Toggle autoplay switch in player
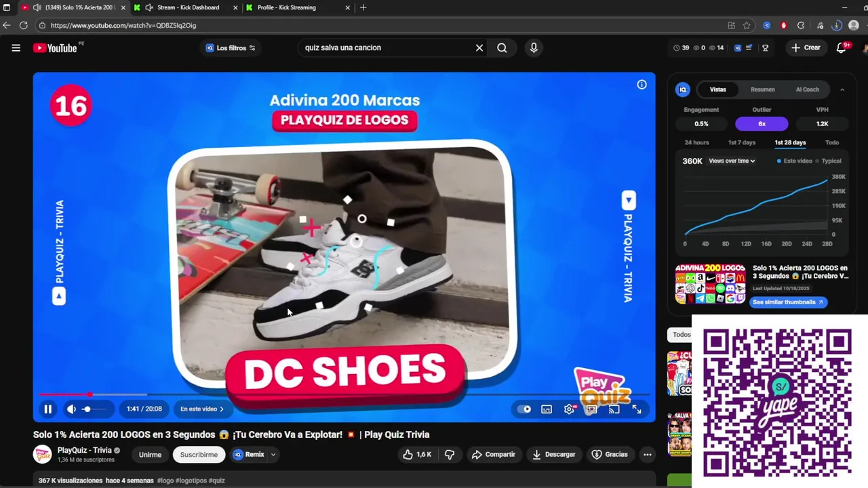868x488 pixels. (524, 409)
